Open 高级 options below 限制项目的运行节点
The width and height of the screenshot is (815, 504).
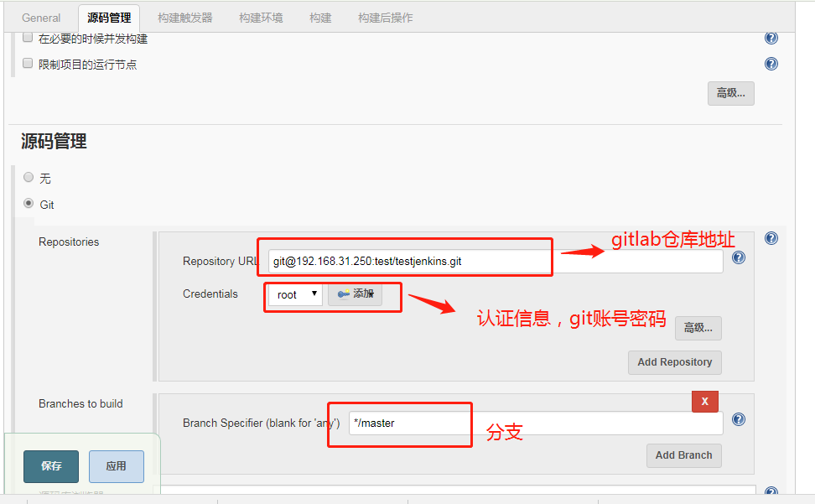731,94
